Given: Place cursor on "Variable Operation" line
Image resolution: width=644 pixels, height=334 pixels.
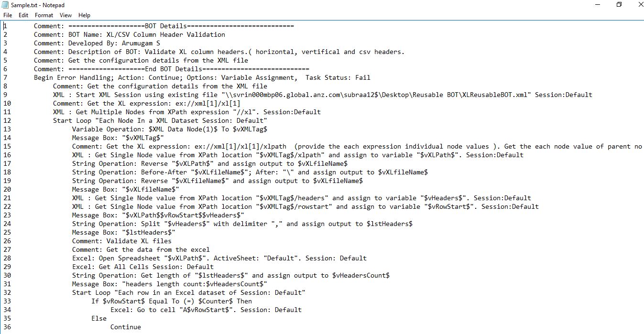Looking at the screenshot, I should coord(169,129).
